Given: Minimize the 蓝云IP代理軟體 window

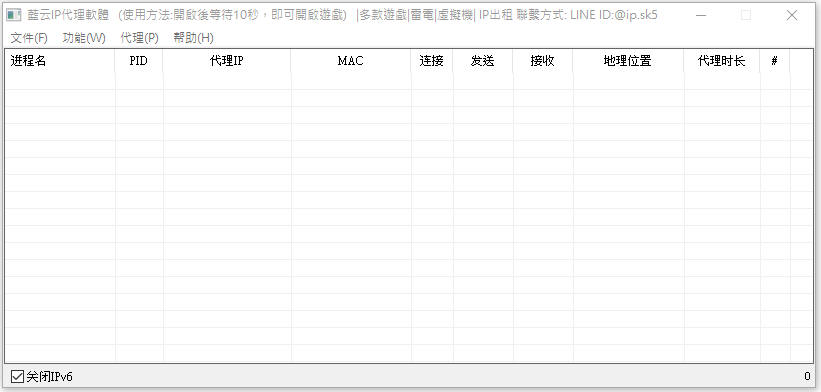Looking at the screenshot, I should (x=701, y=16).
